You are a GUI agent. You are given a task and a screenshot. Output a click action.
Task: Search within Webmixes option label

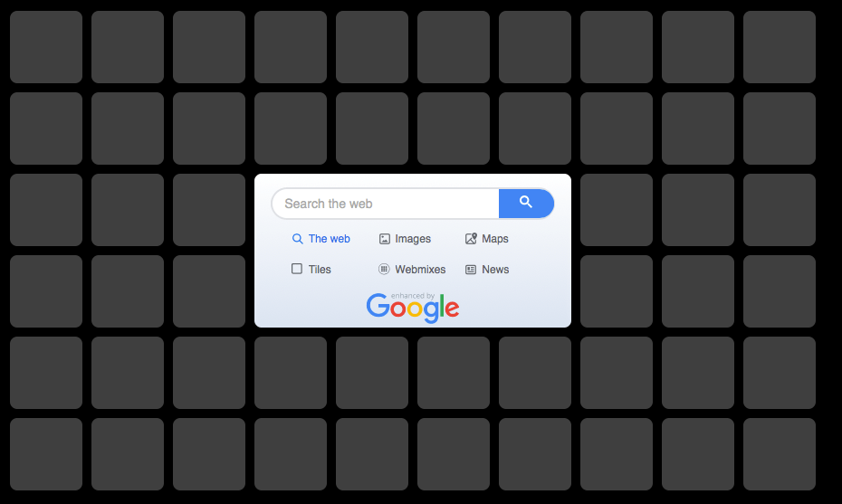(420, 270)
